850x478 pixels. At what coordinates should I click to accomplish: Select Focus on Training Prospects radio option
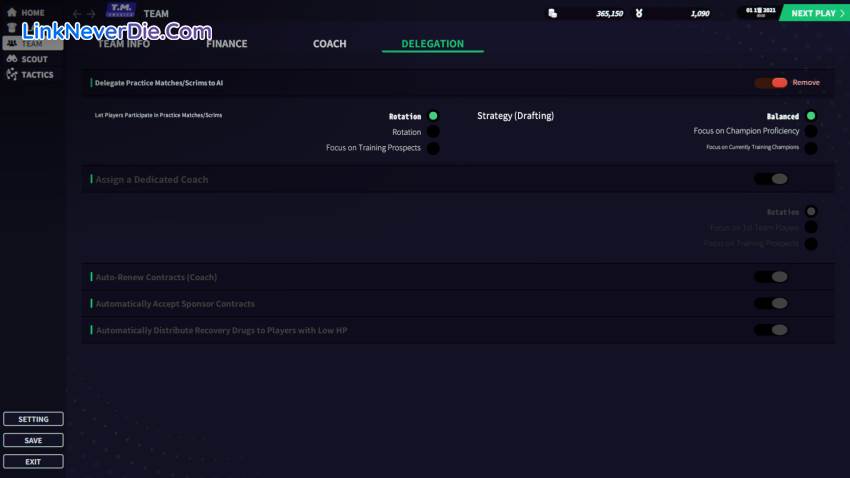click(x=433, y=148)
